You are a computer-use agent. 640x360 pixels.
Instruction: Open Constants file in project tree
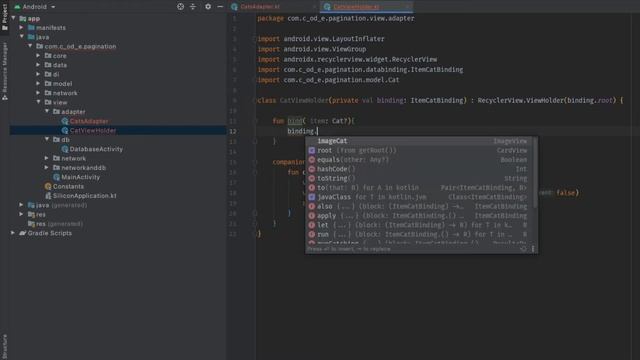point(68,187)
